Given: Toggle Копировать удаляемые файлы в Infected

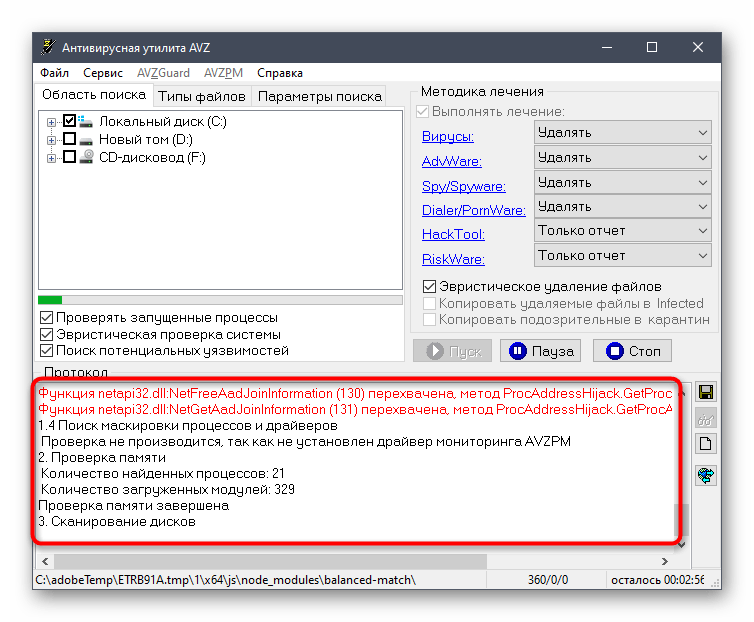Looking at the screenshot, I should (x=429, y=304).
